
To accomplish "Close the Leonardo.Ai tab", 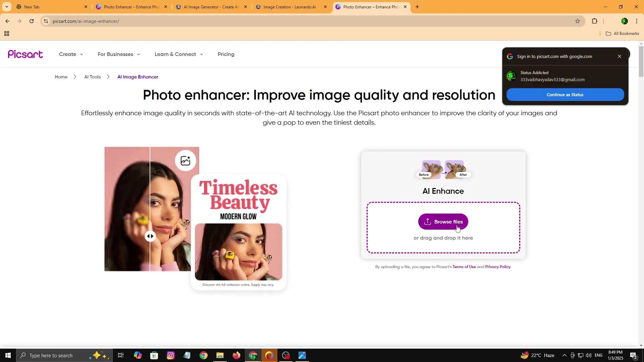I will point(325,7).
